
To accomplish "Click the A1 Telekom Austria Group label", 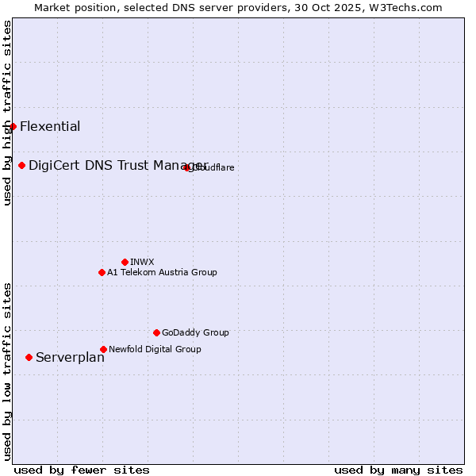I will [x=162, y=273].
